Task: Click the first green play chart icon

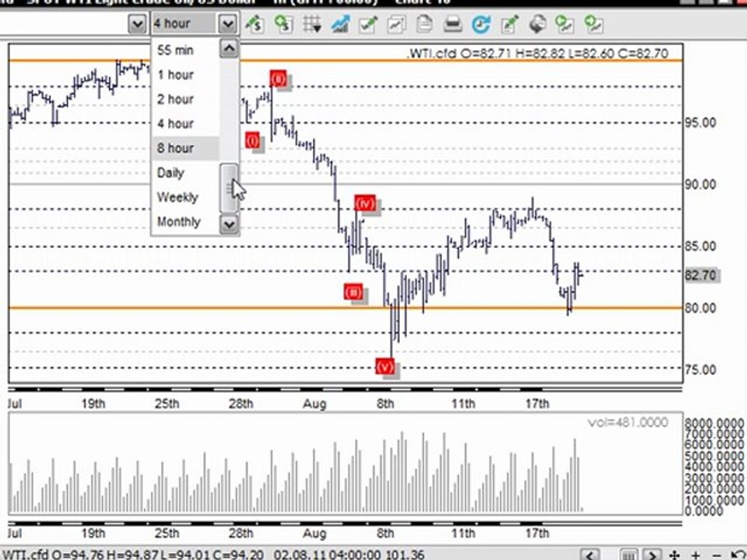Action: (566, 24)
